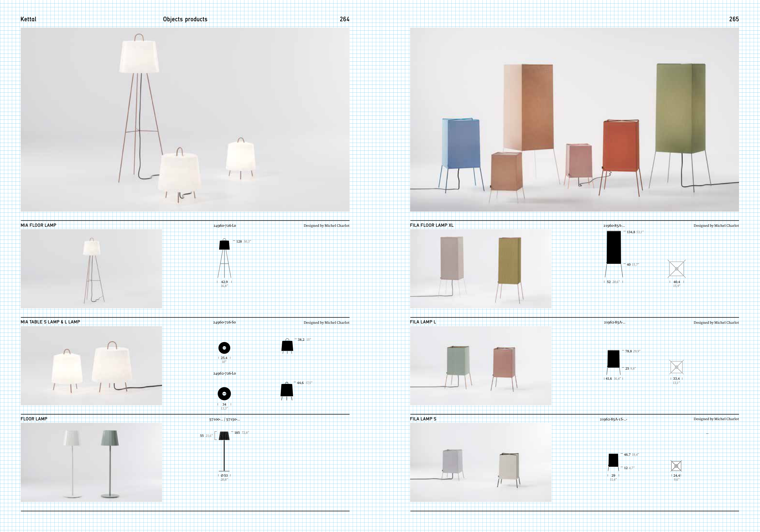Image resolution: width=760 pixels, height=532 pixels.
Task: Click the Fila Lamp L product photo
Action: (x=480, y=365)
